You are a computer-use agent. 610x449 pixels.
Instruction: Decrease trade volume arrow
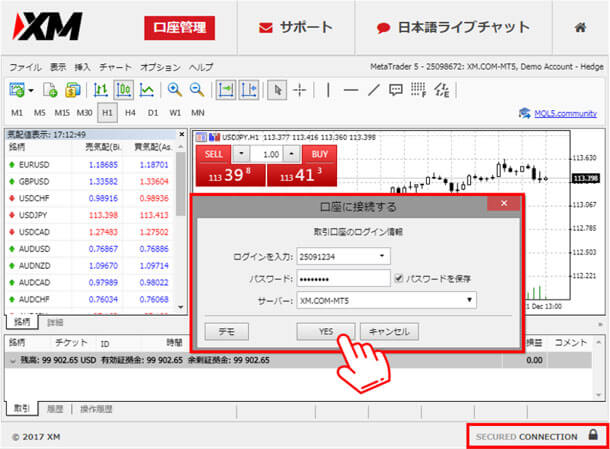point(241,154)
